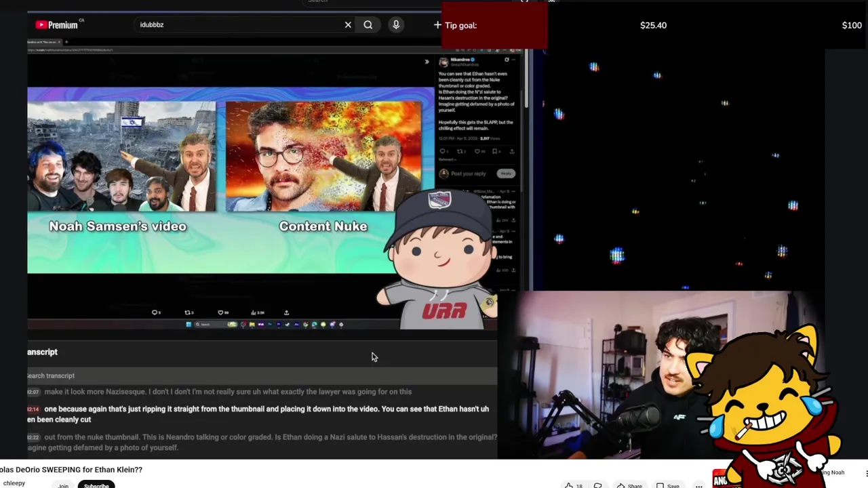
Task: Open Noah Samsen's video thumbnail image
Action: click(x=121, y=156)
